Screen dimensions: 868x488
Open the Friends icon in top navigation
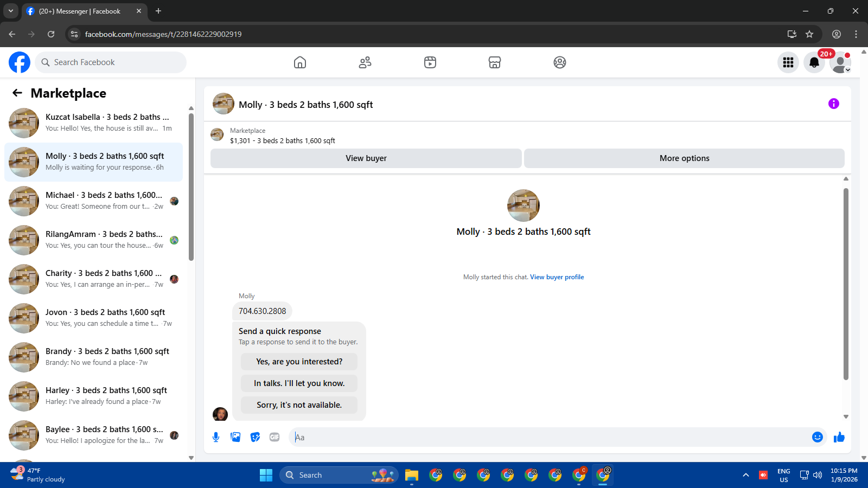tap(365, 62)
